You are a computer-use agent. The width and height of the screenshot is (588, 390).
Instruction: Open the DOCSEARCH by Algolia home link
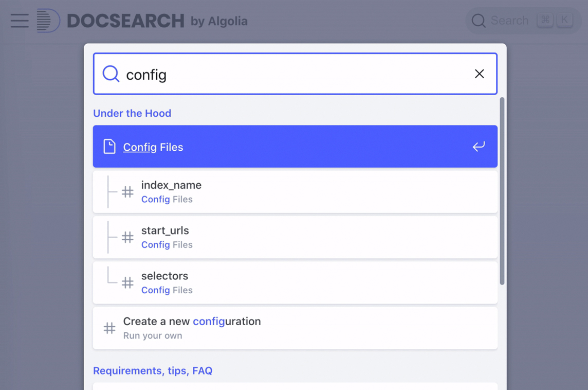pyautogui.click(x=142, y=21)
